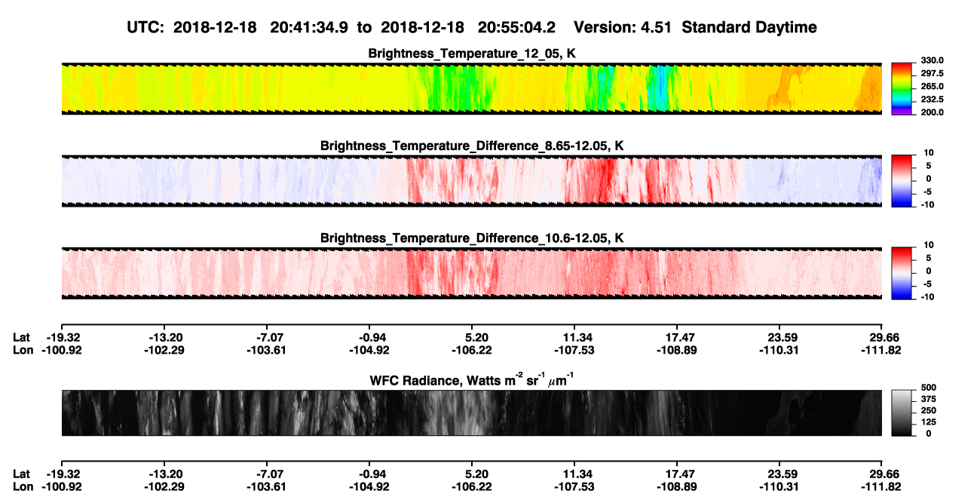980x503 pixels.
Task: Click longitude '-111.82' on the upper axis
Action: point(882,350)
